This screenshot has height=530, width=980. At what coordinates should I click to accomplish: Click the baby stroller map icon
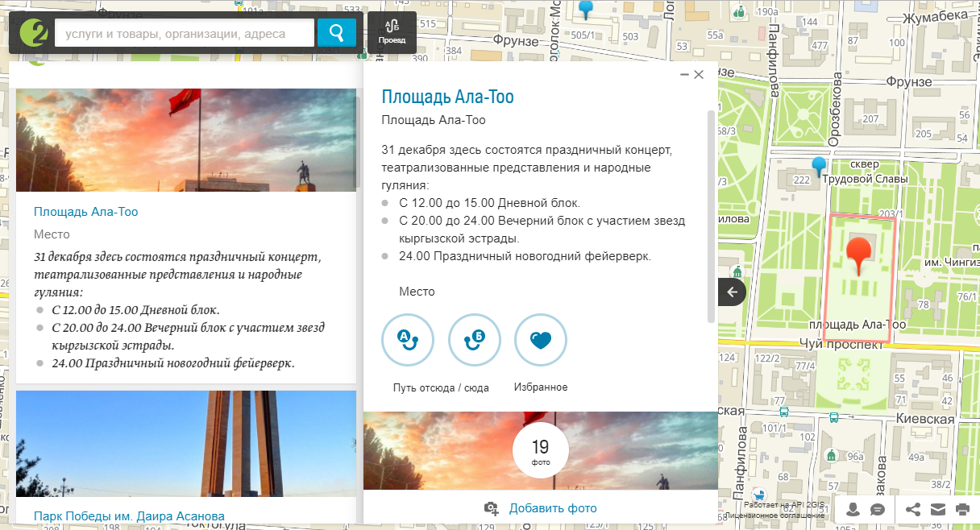pos(758,494)
